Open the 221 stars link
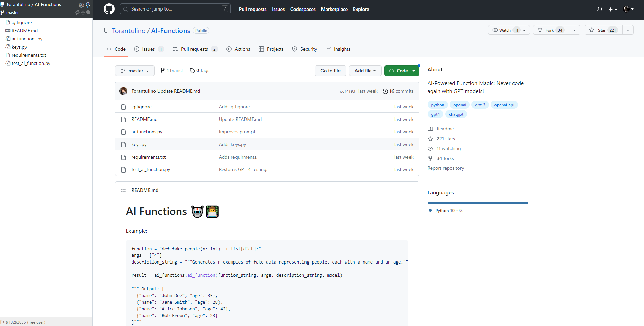This screenshot has width=644, height=326. point(441,139)
